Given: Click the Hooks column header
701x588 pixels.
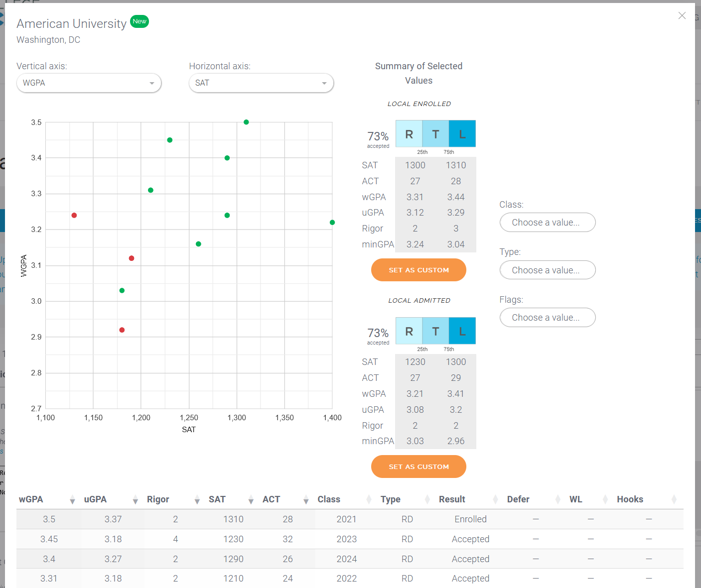Looking at the screenshot, I should (630, 499).
